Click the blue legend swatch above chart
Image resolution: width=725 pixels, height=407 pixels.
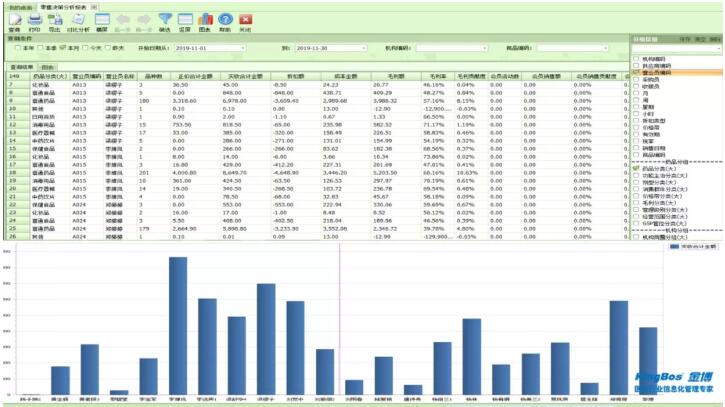point(674,245)
